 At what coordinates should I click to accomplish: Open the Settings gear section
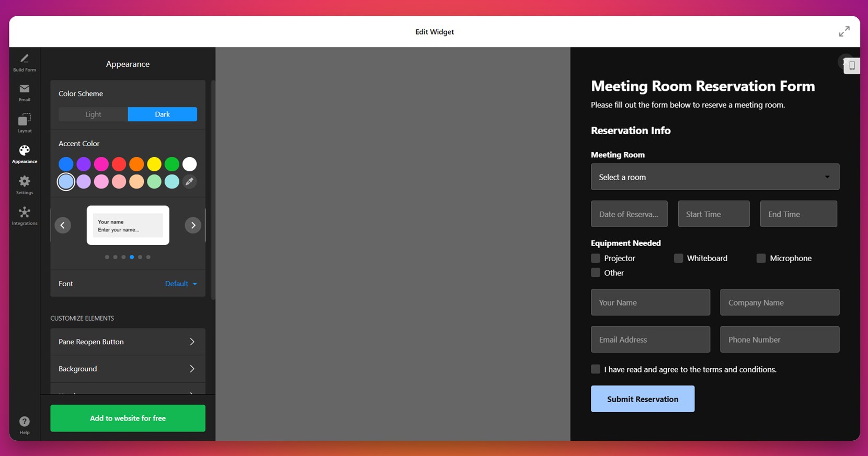[25, 185]
